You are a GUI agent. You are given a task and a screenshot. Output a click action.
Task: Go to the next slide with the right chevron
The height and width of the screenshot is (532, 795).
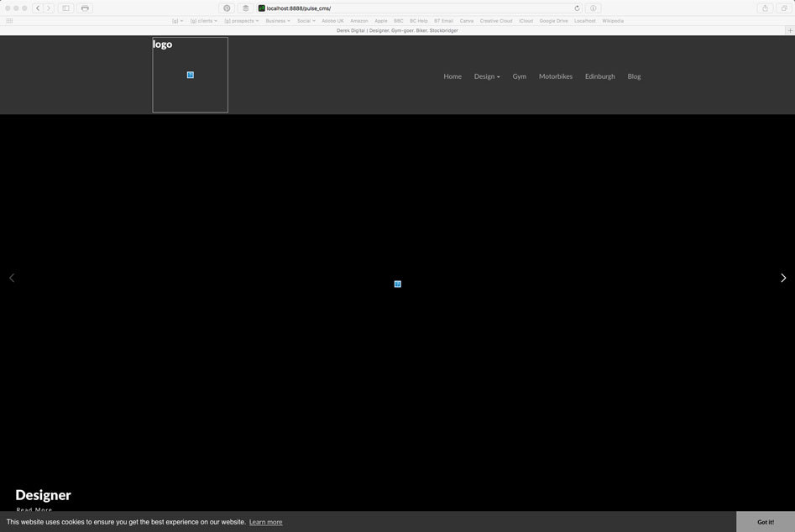pyautogui.click(x=783, y=278)
